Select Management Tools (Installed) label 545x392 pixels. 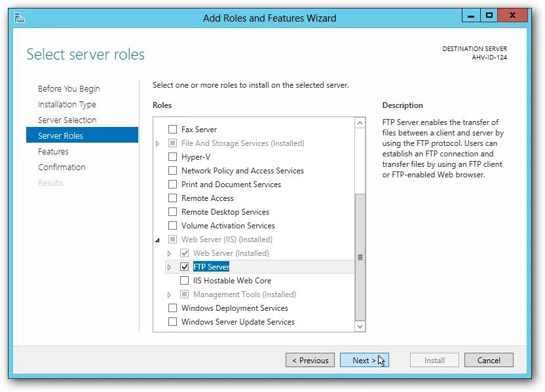[245, 294]
